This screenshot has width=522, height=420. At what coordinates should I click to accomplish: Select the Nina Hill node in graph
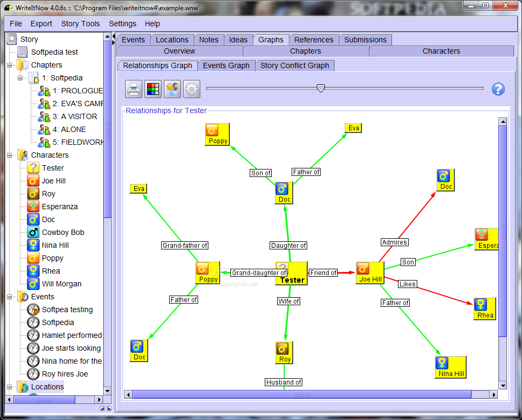(451, 367)
